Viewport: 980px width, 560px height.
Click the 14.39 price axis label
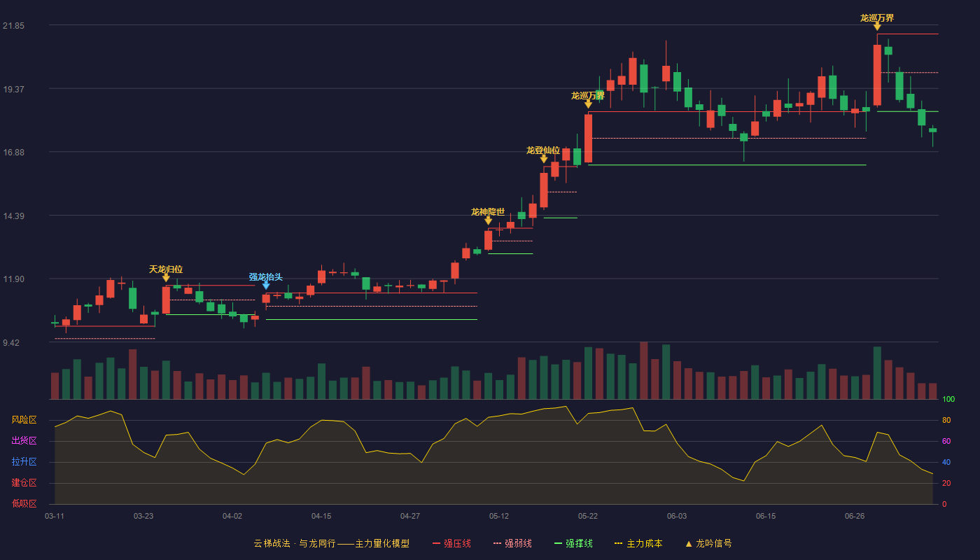[13, 216]
